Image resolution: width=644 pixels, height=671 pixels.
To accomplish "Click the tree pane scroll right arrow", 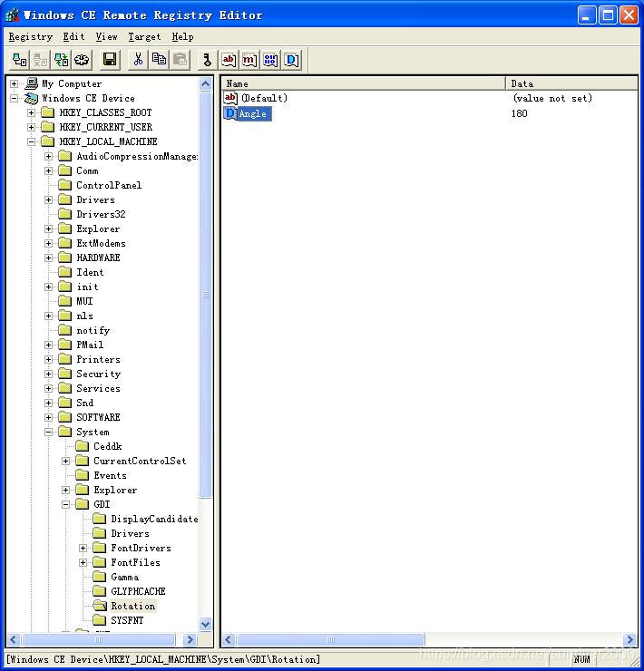I will coord(190,640).
